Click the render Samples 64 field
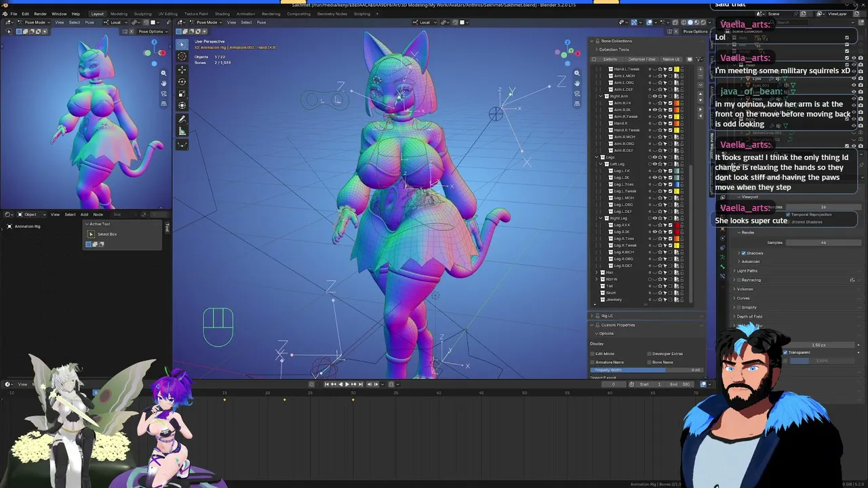The image size is (868, 488). point(823,243)
